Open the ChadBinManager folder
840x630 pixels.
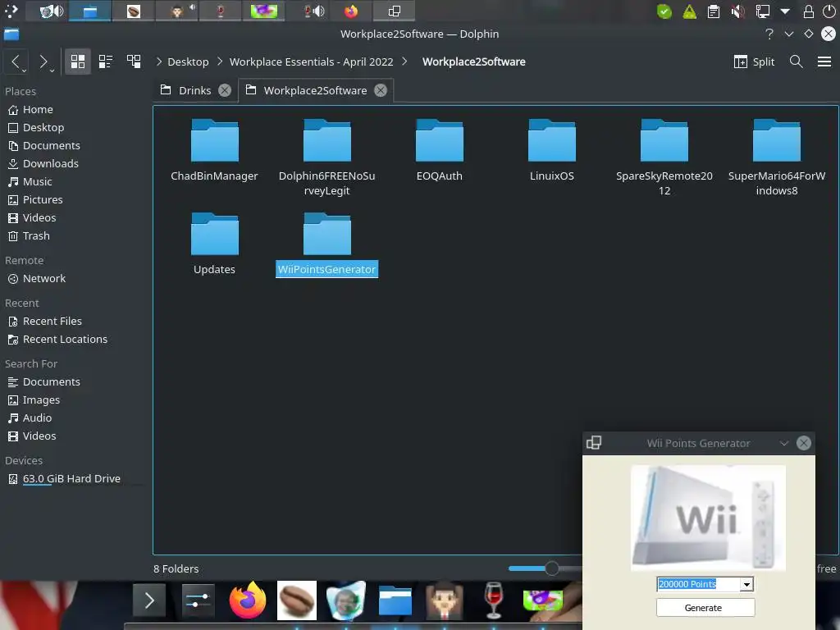pyautogui.click(x=214, y=150)
